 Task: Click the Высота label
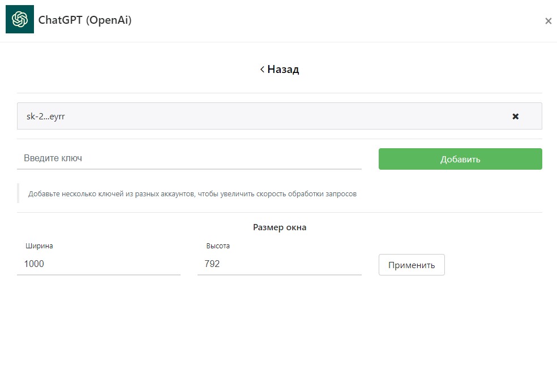point(218,246)
